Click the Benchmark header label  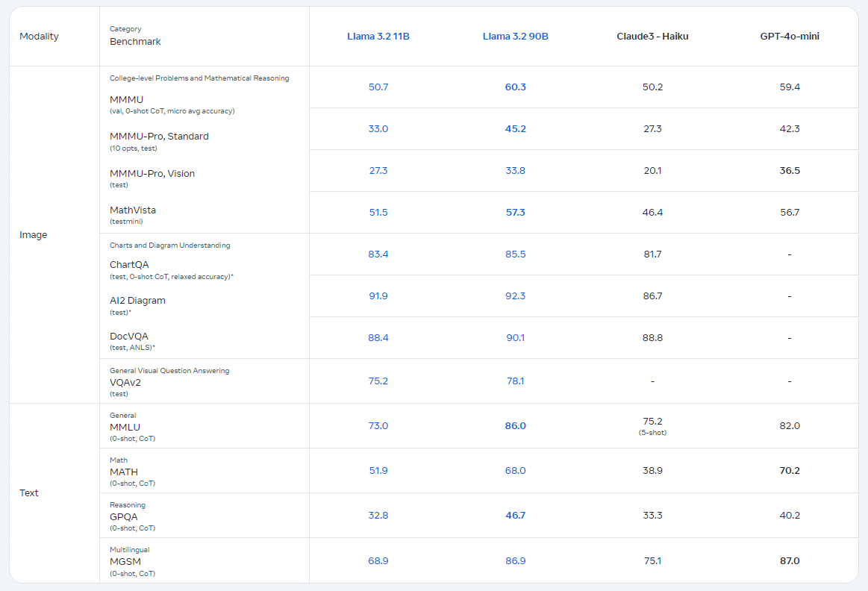[x=135, y=42]
